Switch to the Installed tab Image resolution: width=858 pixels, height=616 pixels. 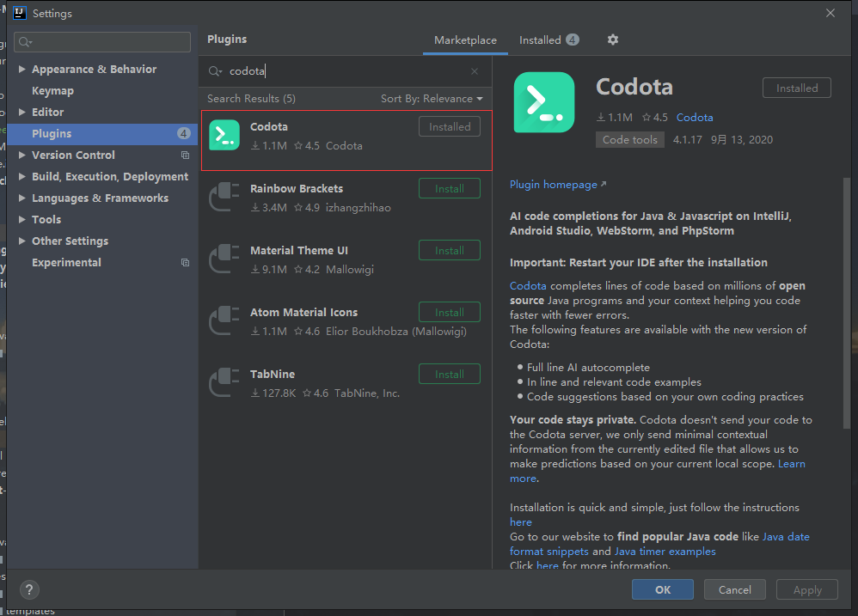549,40
